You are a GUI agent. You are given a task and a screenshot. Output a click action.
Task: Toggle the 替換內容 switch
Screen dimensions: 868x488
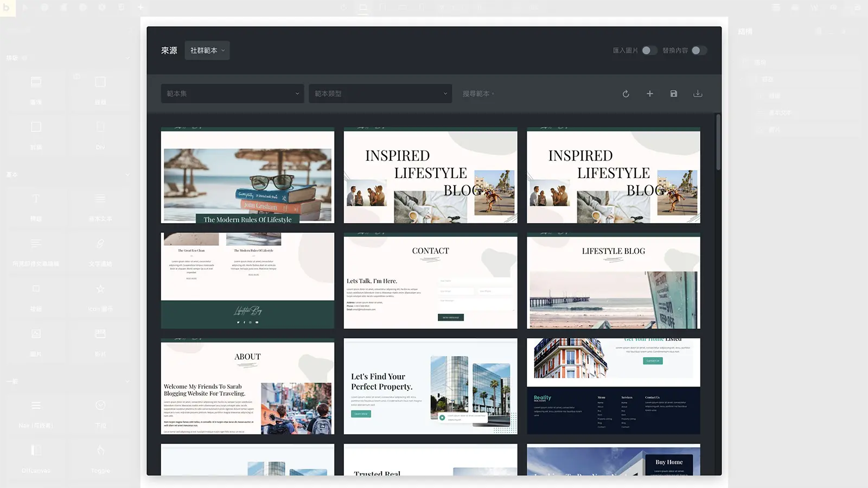699,50
